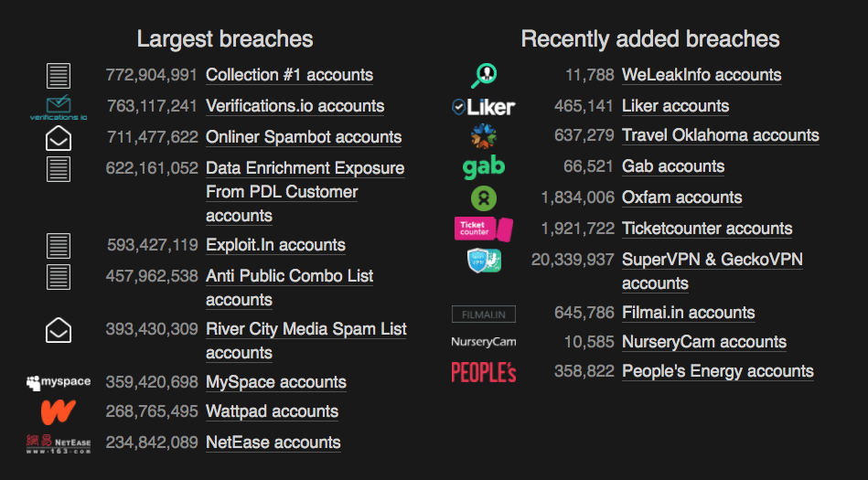Click the pink Ticketcounter logo
The width and height of the screenshot is (868, 480).
(484, 229)
